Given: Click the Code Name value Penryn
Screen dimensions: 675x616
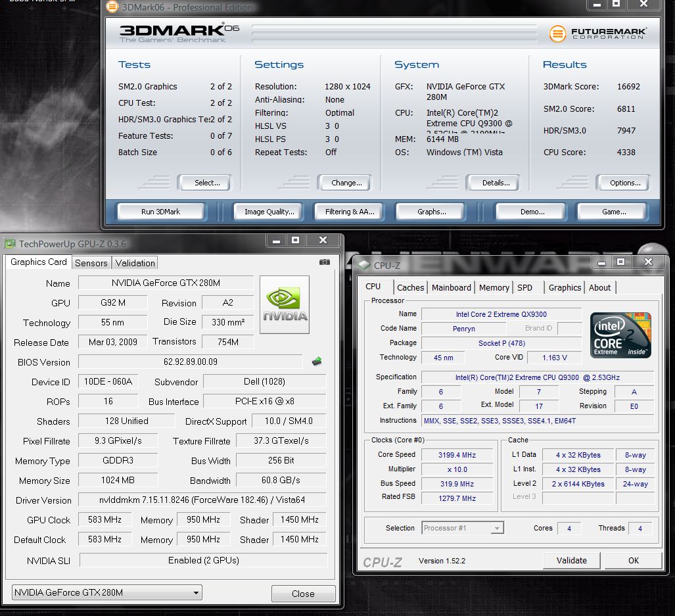Looking at the screenshot, I should pyautogui.click(x=463, y=329).
